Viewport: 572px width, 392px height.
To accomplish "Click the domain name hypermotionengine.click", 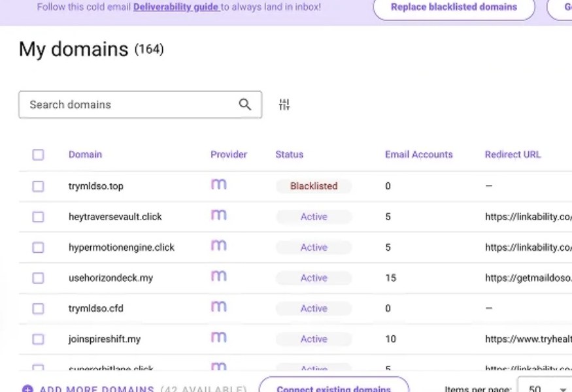I will pyautogui.click(x=122, y=248).
